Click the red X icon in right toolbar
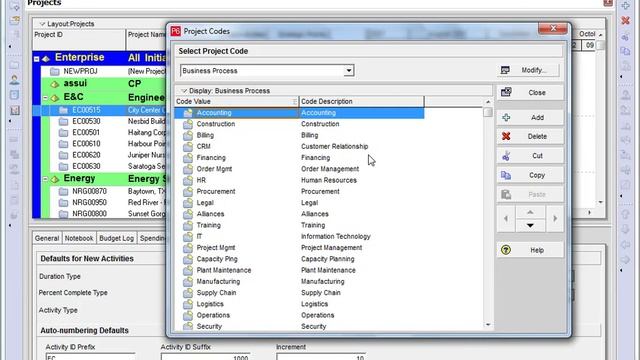Viewport: 640px width, 360px height. point(625,20)
